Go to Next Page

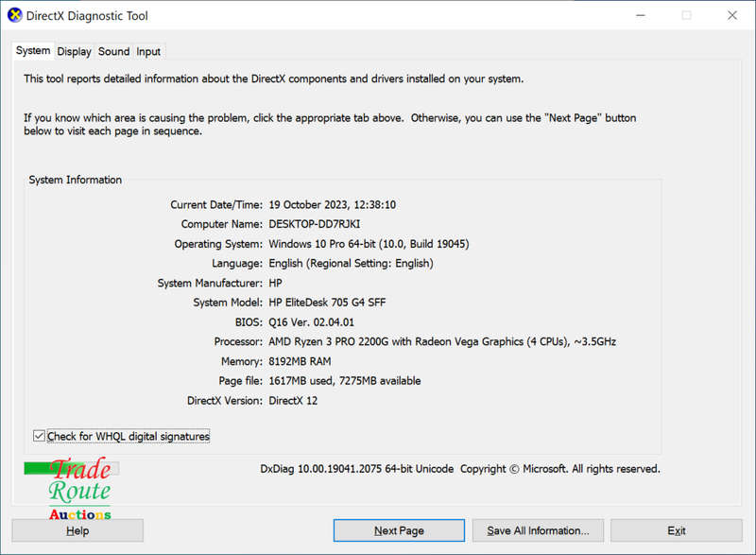tap(399, 530)
